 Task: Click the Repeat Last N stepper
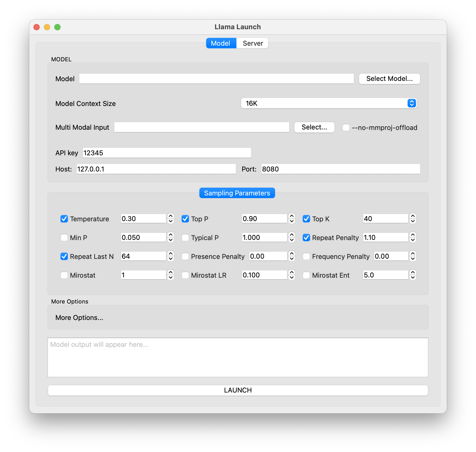(x=171, y=256)
